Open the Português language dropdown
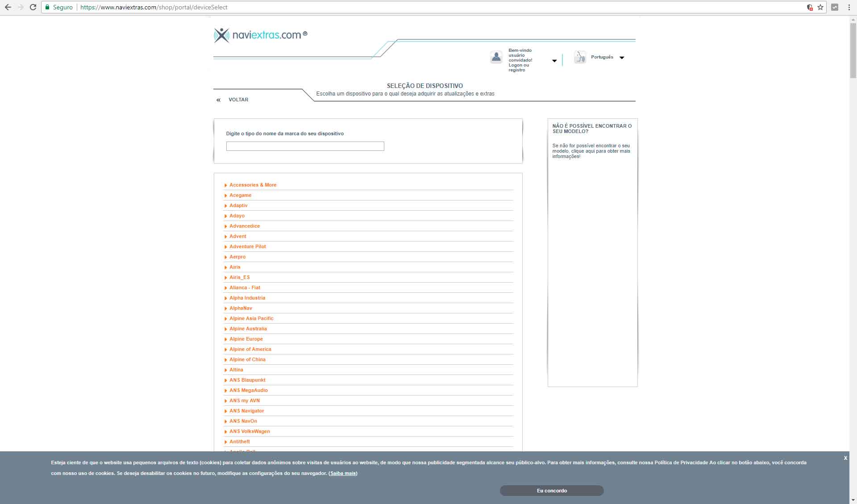This screenshot has height=504, width=857. click(621, 58)
